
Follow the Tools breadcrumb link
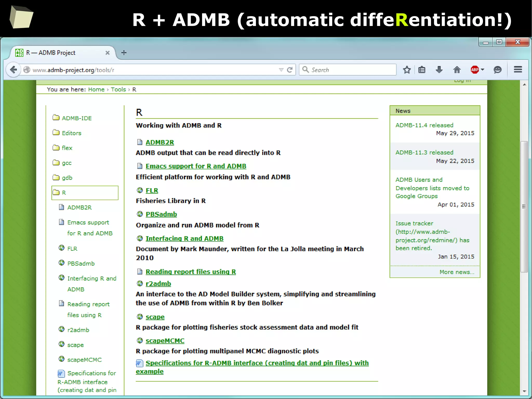tap(118, 89)
